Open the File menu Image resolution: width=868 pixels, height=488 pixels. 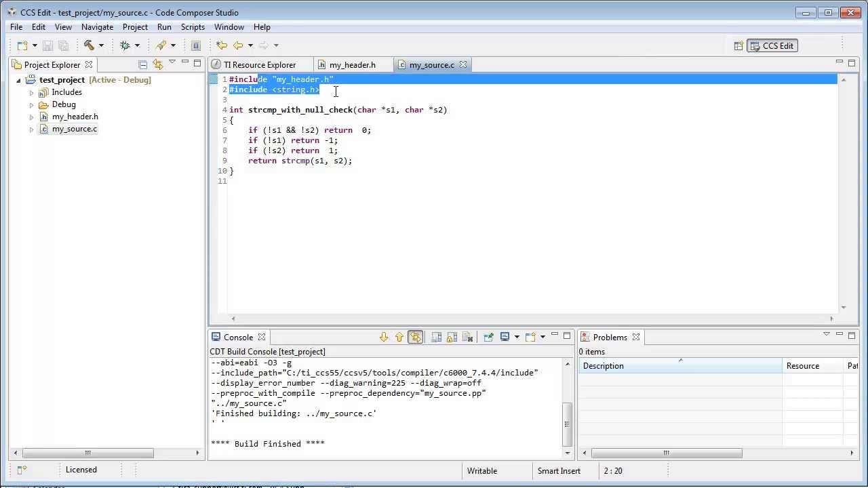tap(16, 27)
